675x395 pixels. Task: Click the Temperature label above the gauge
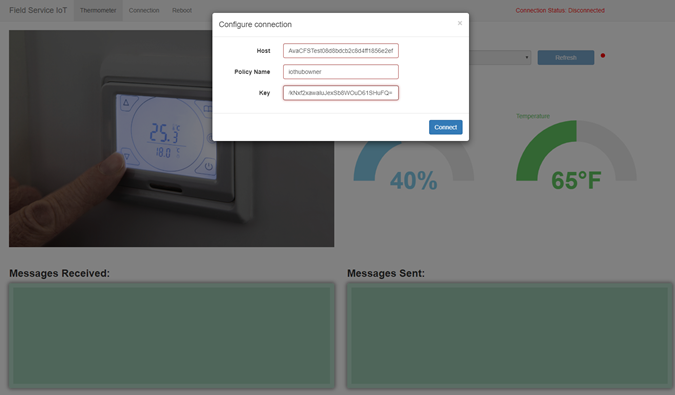pos(533,116)
